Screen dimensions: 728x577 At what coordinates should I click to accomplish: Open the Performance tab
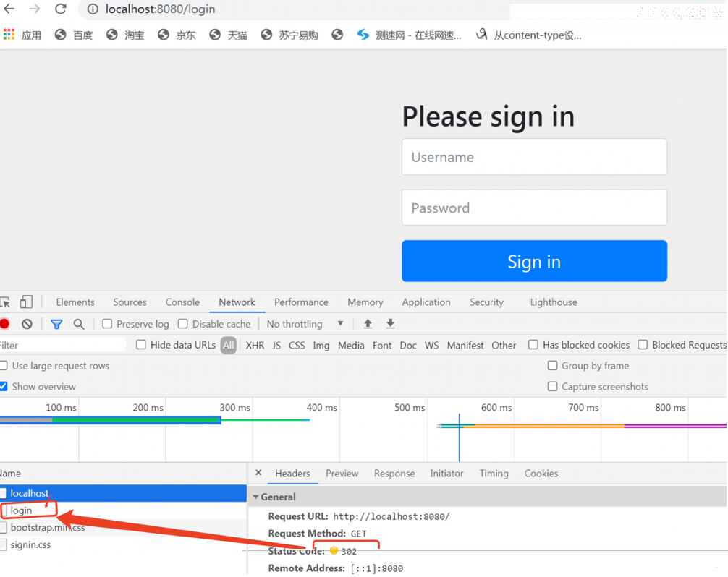301,302
